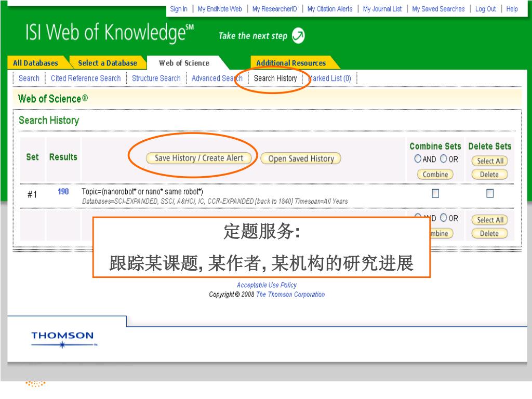Click the Topic=(nanorobot* or nano* same robot*) query text
Image resolution: width=532 pixels, height=399 pixels.
click(x=142, y=192)
